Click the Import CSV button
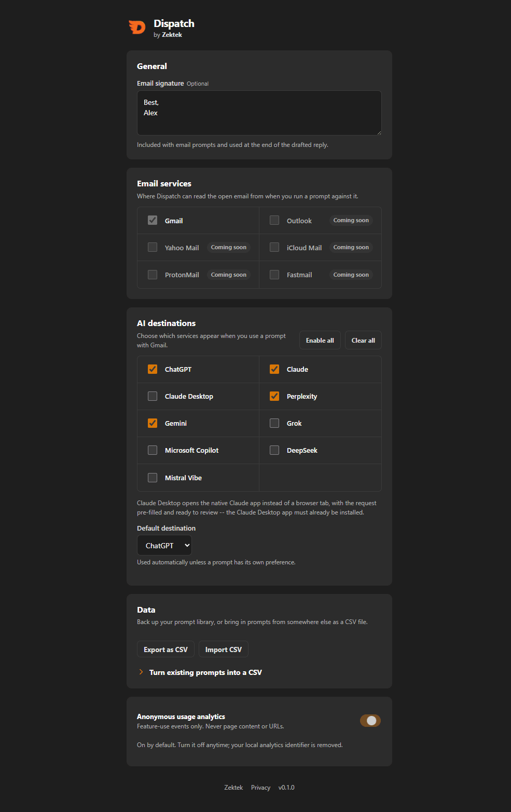This screenshot has width=511, height=812. coord(224,649)
